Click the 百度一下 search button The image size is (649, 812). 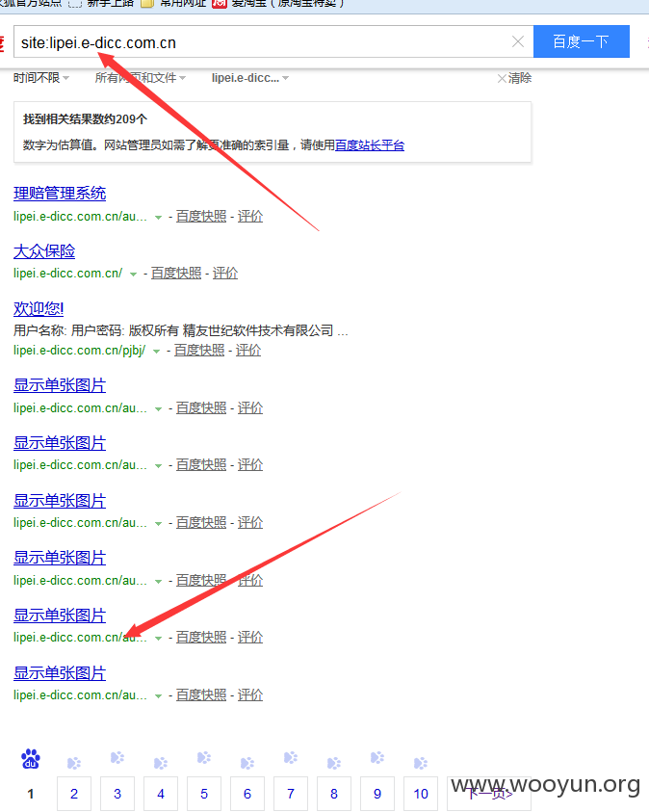[582, 41]
